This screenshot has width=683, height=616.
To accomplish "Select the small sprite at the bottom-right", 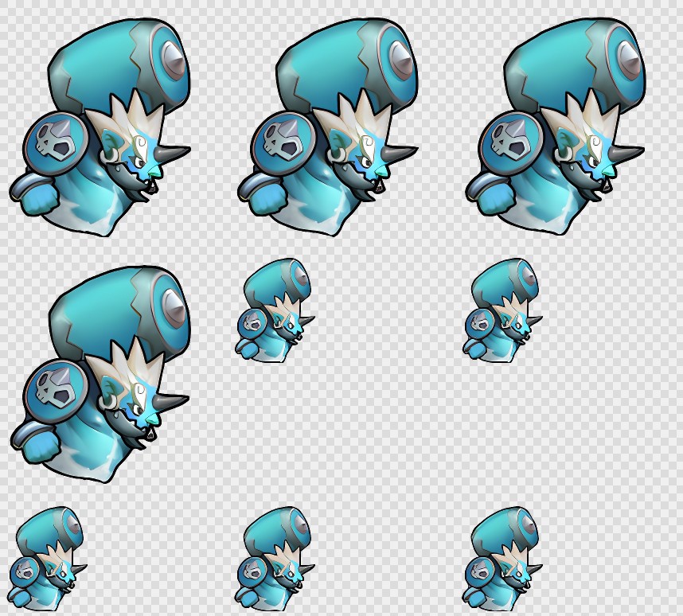I will coord(502,559).
